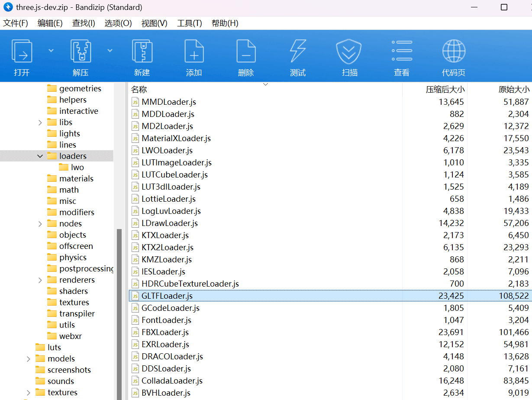This screenshot has width=532, height=400.
Task: Select the physics folder in the tree
Action: 73,257
